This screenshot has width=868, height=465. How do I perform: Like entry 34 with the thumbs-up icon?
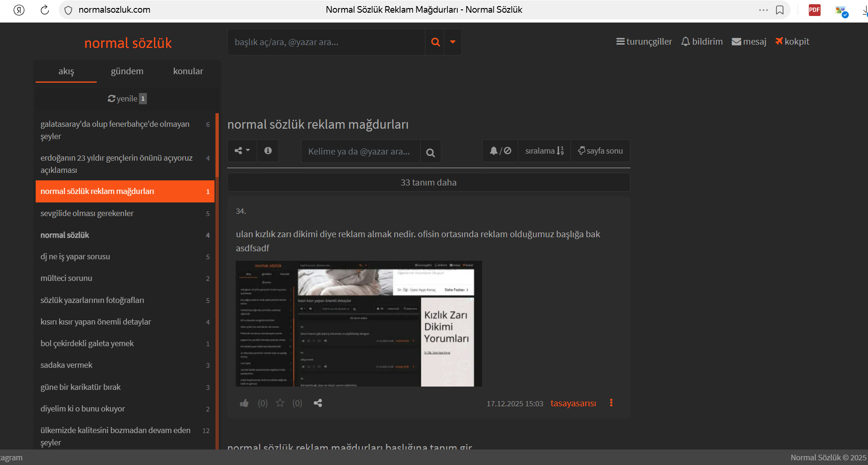pyautogui.click(x=244, y=403)
